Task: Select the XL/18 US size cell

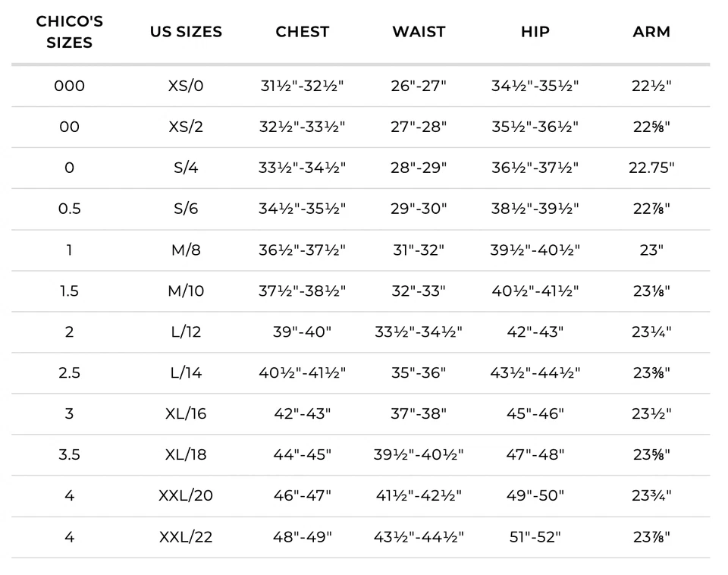Action: click(x=186, y=454)
